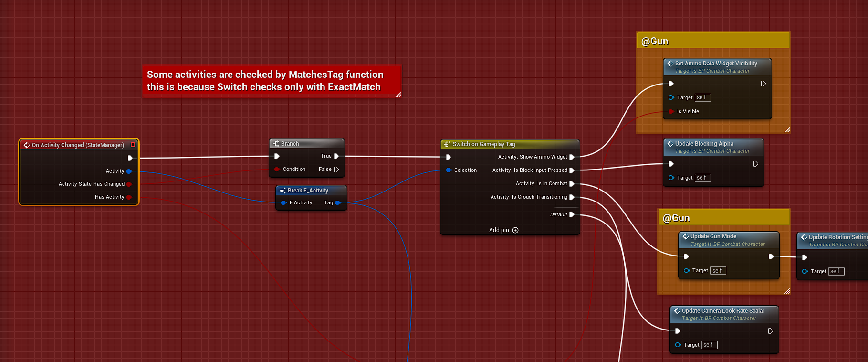
Task: Click the Switch on Gameplay Tag icon
Action: point(447,144)
